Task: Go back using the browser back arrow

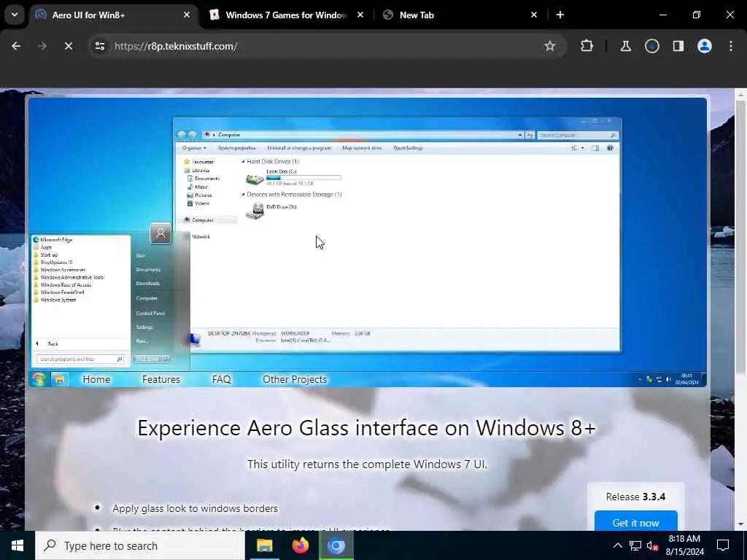Action: [16, 46]
